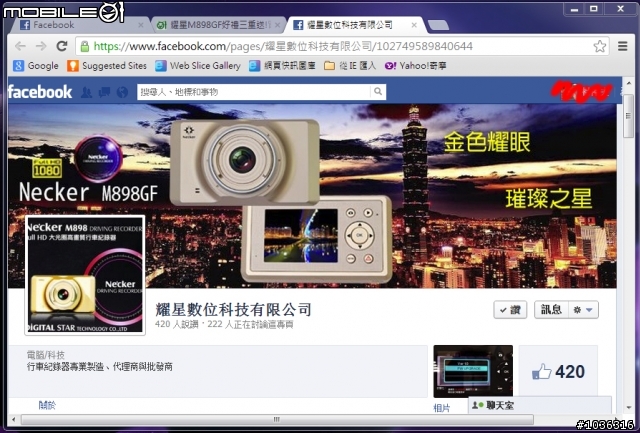The width and height of the screenshot is (640, 433).
Task: Click the 電腦/科技 category text
Action: [46, 355]
